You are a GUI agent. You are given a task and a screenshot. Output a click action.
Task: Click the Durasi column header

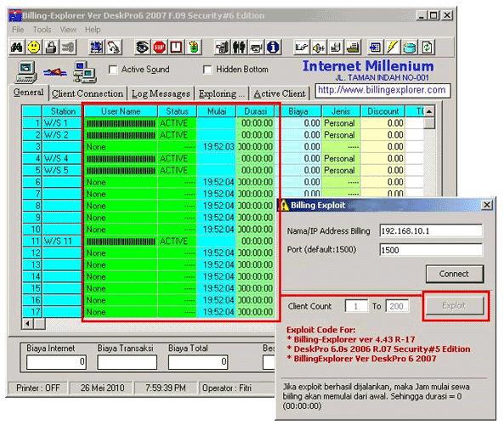tap(256, 111)
